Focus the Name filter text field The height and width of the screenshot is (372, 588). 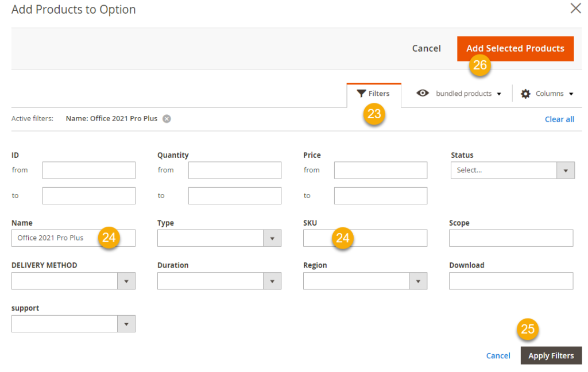55,238
